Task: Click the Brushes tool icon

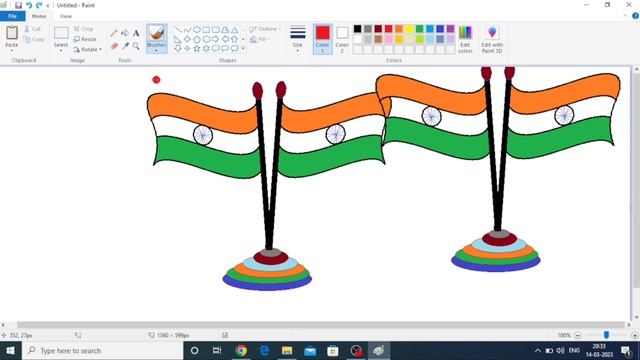Action: 157,33
